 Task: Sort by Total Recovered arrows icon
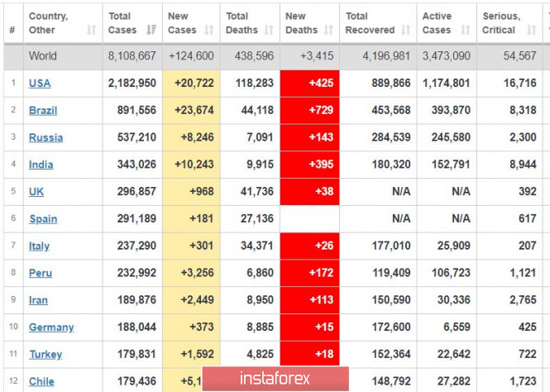(406, 30)
